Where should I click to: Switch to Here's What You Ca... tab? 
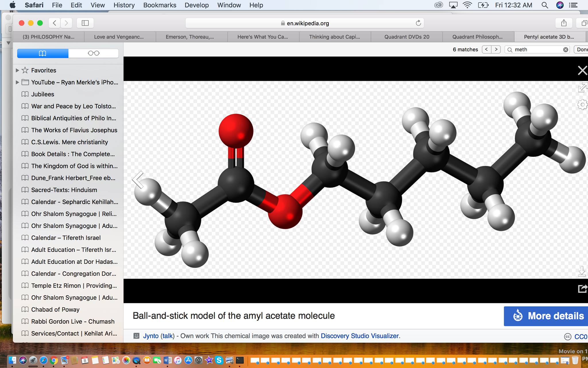(x=263, y=37)
